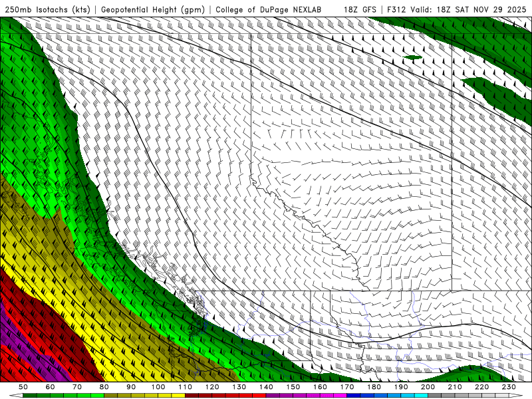The height and width of the screenshot is (399, 532).
Task: Click the "140" color scale label
Action: (x=266, y=387)
